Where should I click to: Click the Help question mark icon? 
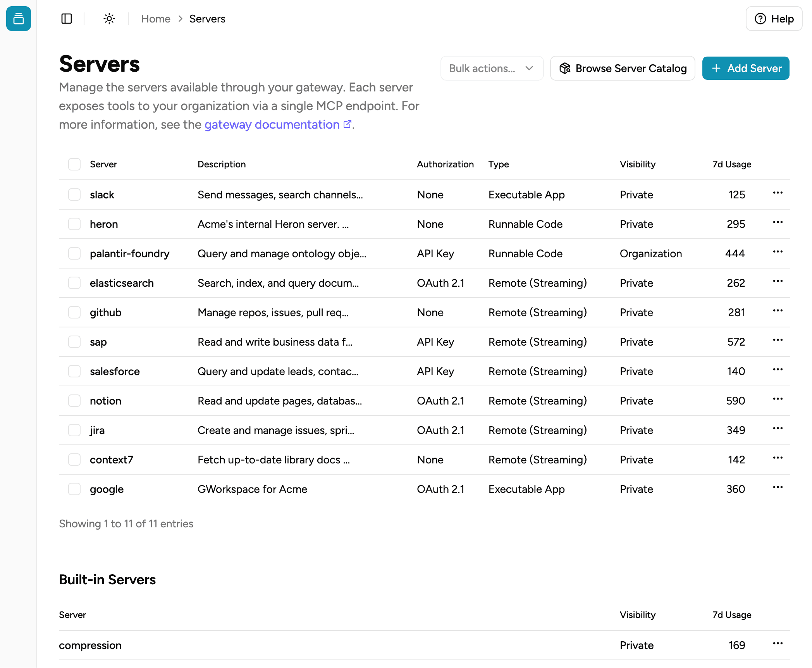pos(760,19)
